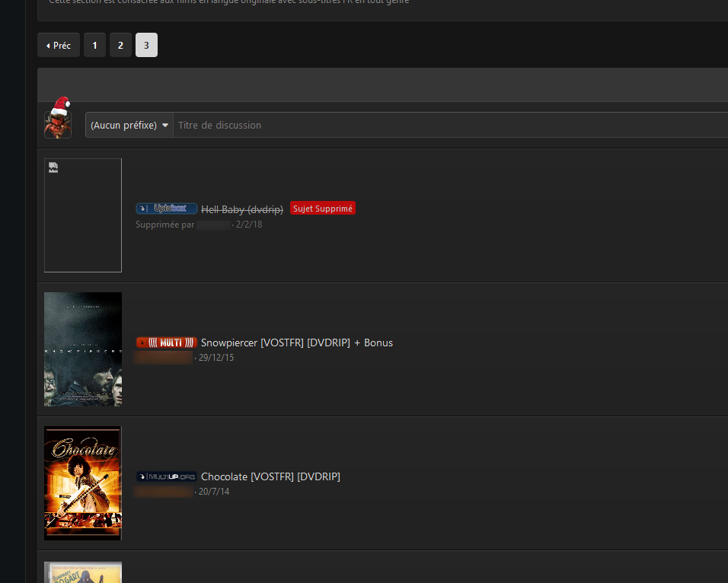Viewport: 728px width, 583px height.
Task: Go to previous page with Préc button
Action: tap(59, 45)
